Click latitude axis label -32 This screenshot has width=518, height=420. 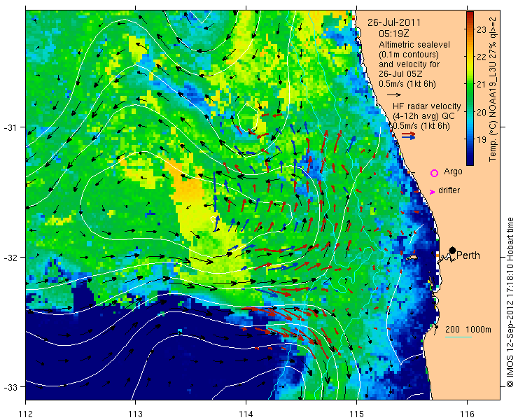pyautogui.click(x=10, y=257)
